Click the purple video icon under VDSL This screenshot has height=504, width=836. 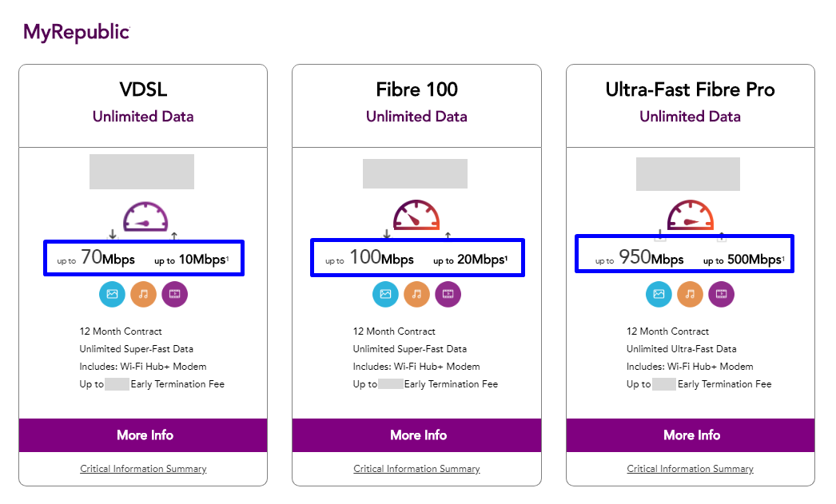[x=174, y=294]
